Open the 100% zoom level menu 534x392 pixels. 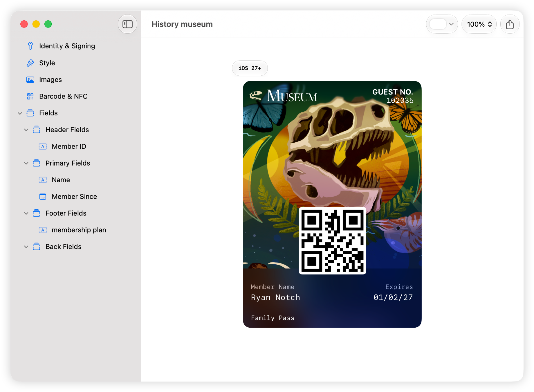[x=479, y=24]
